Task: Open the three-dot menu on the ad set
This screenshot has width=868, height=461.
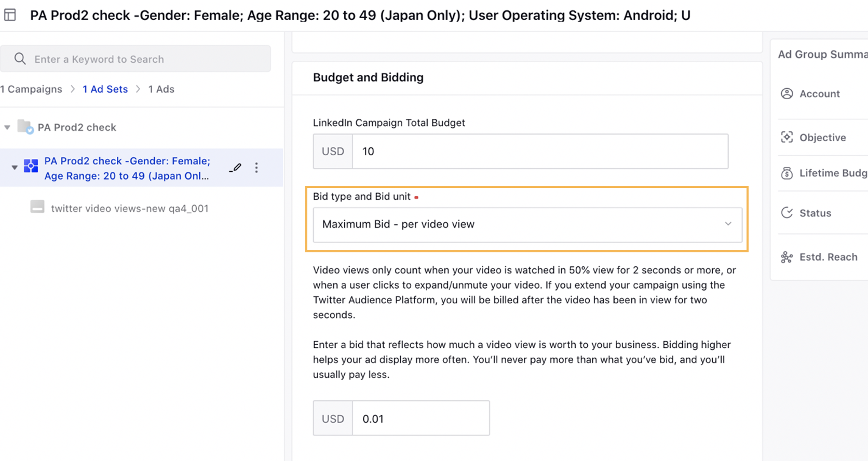Action: pyautogui.click(x=256, y=167)
